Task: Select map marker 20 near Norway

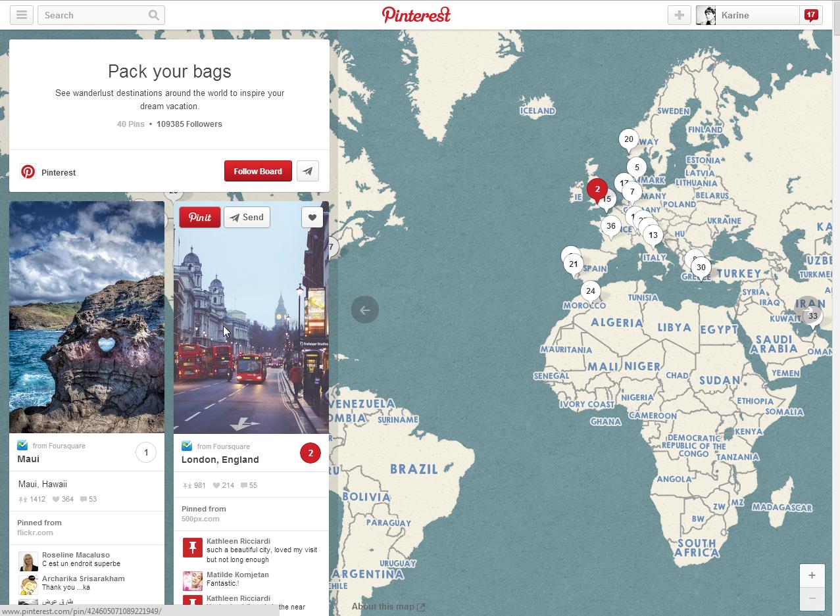Action: point(629,139)
